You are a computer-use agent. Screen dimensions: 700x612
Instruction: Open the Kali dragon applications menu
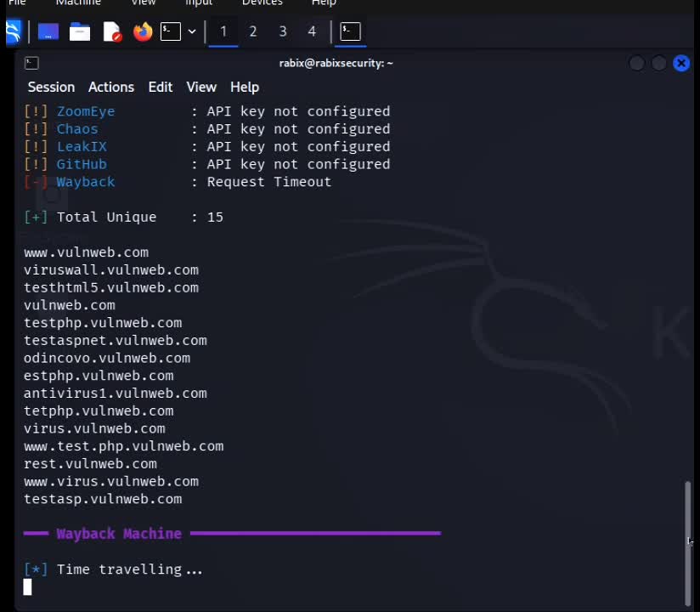(x=13, y=31)
